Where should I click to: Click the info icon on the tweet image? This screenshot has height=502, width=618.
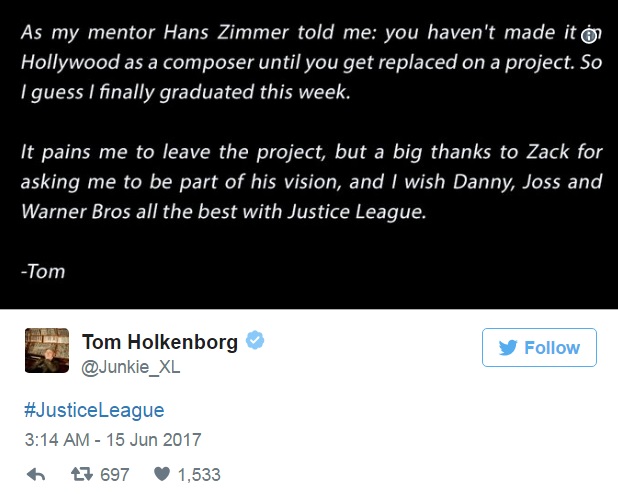(589, 36)
